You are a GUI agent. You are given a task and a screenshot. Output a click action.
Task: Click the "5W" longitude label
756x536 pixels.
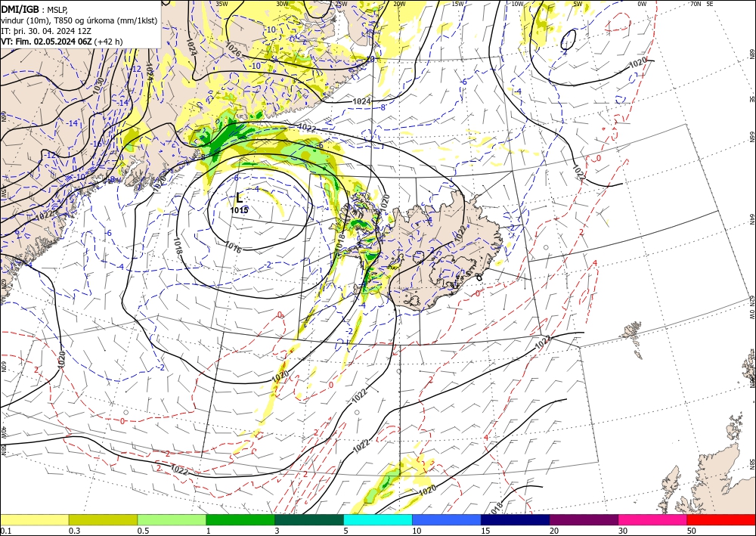point(578,4)
